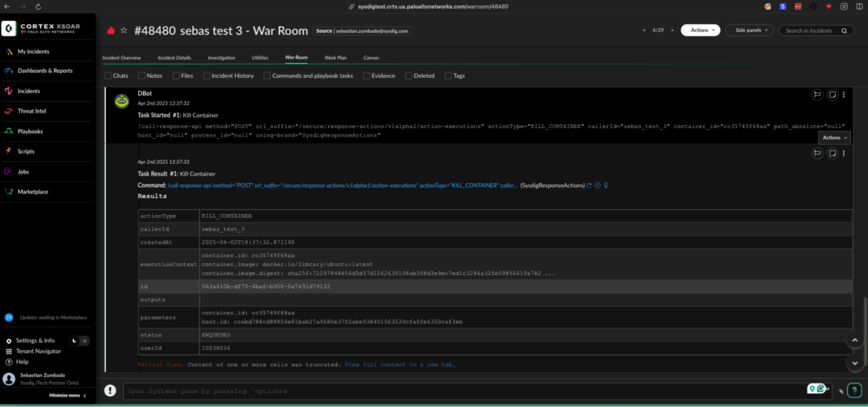The width and height of the screenshot is (868, 407).
Task: Switch to Utilities tab
Action: 260,58
